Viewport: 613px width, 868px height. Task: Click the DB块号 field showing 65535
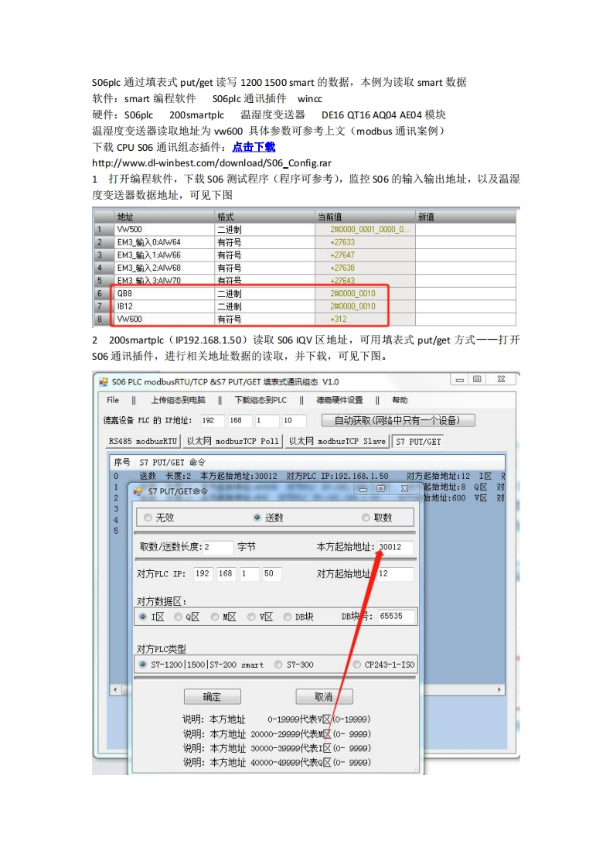(x=396, y=616)
